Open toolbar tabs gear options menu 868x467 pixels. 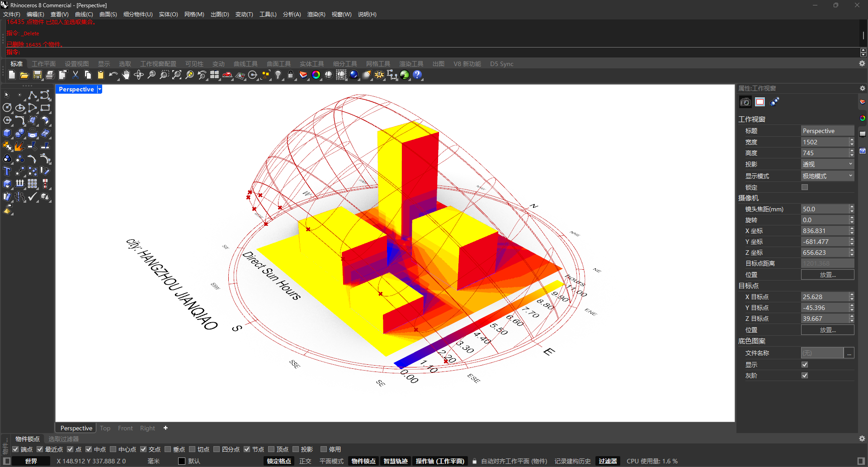(862, 64)
